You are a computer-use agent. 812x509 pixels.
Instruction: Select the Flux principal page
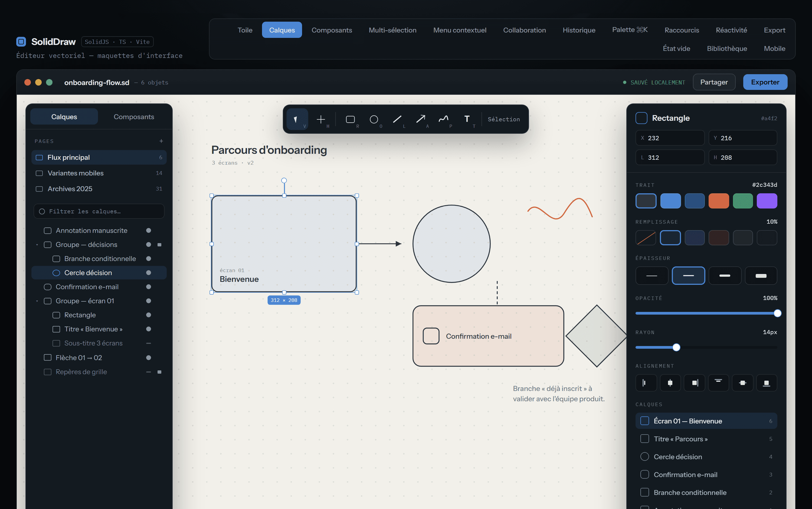(x=99, y=158)
